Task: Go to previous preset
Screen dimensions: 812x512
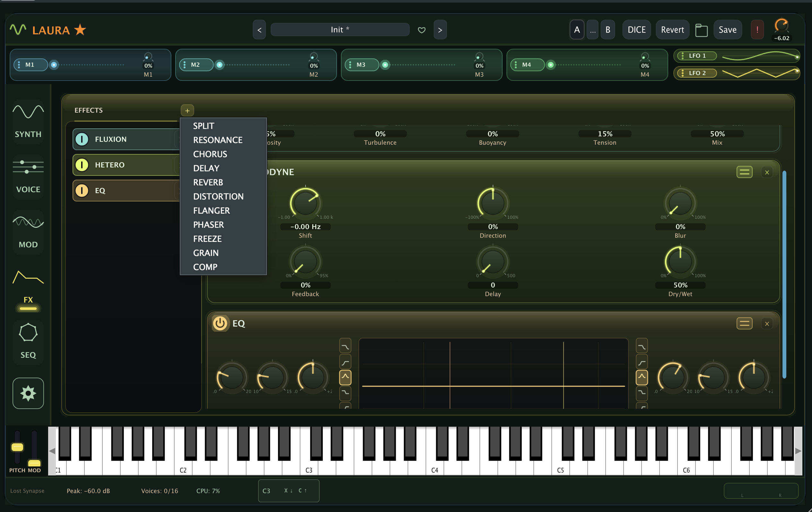Action: pos(259,30)
